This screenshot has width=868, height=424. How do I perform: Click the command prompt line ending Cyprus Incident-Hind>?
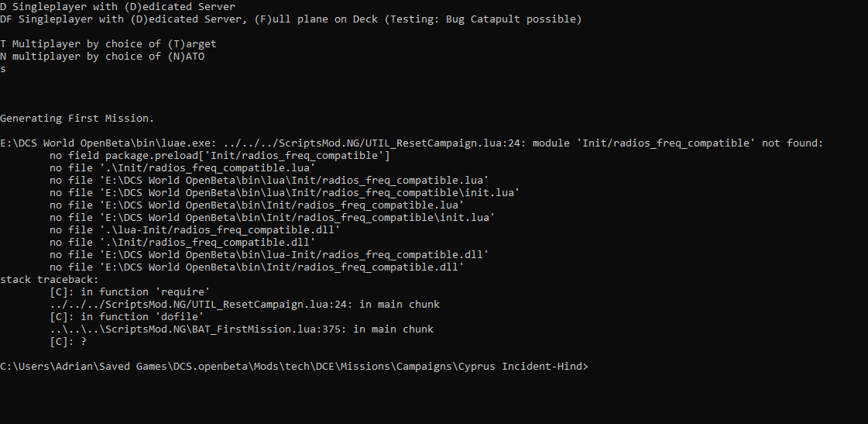coord(294,367)
